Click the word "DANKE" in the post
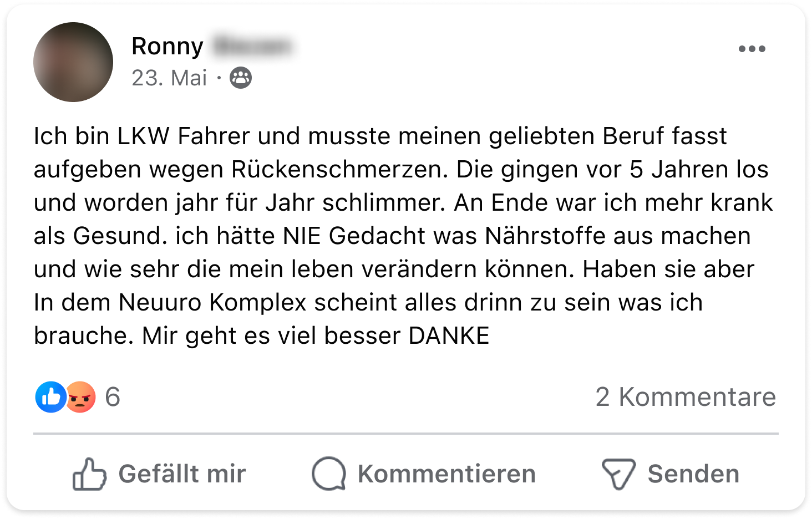This screenshot has height=519, width=812. coord(449,336)
